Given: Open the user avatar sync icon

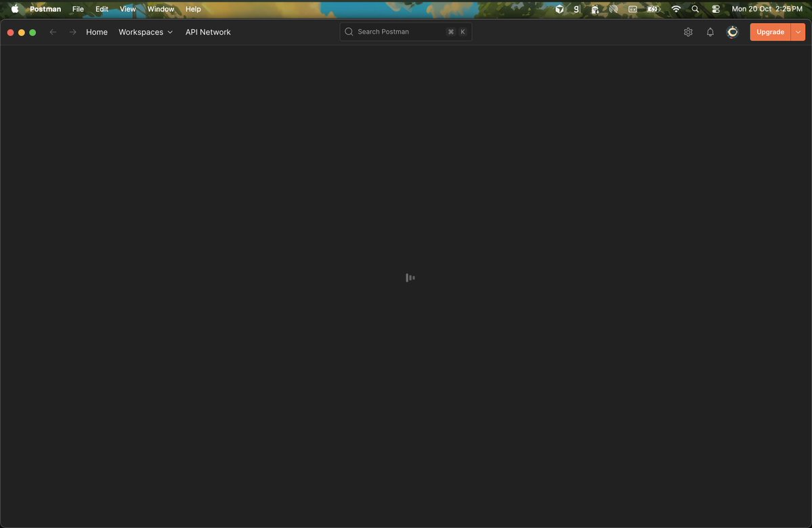Looking at the screenshot, I should point(732,32).
